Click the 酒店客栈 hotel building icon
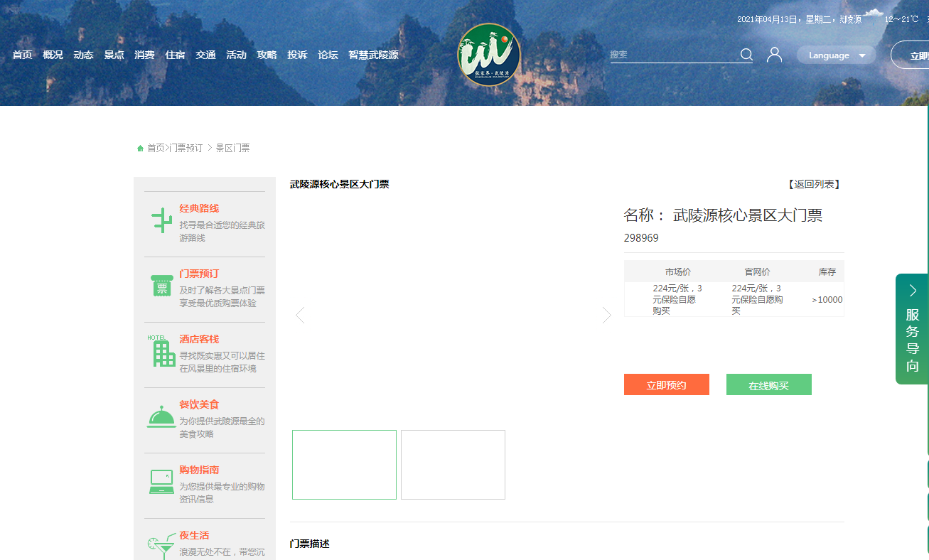 (x=162, y=350)
